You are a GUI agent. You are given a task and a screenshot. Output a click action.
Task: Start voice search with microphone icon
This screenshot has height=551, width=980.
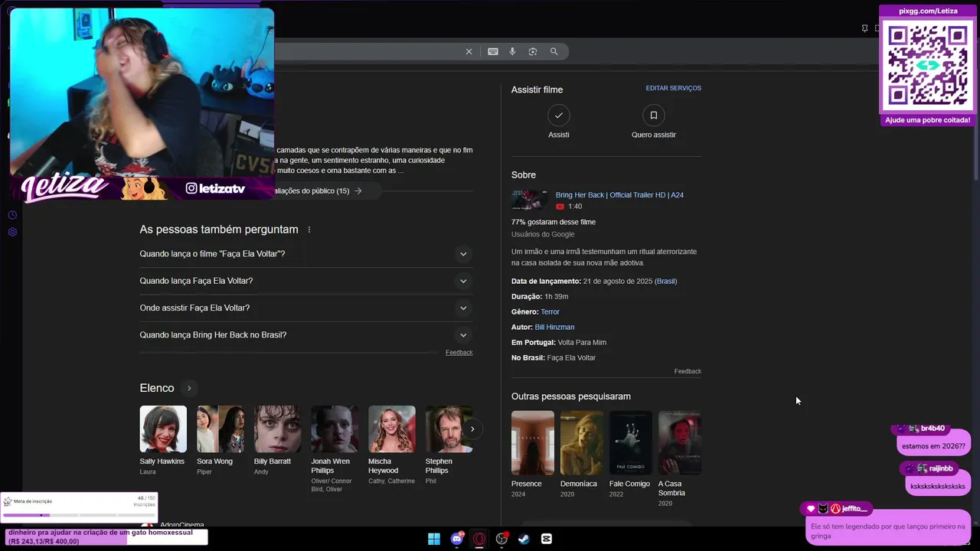pos(513,51)
